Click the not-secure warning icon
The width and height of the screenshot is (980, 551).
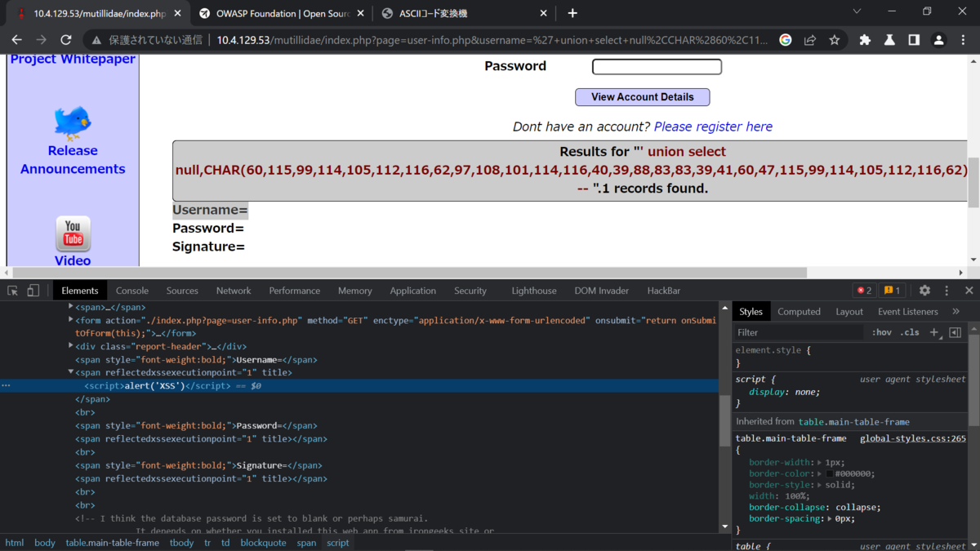pyautogui.click(x=96, y=39)
